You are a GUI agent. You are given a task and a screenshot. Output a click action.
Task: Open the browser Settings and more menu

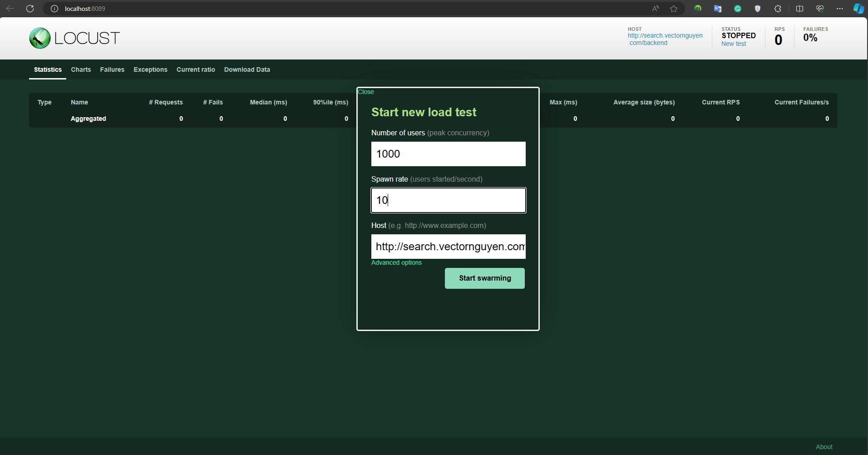tap(840, 9)
